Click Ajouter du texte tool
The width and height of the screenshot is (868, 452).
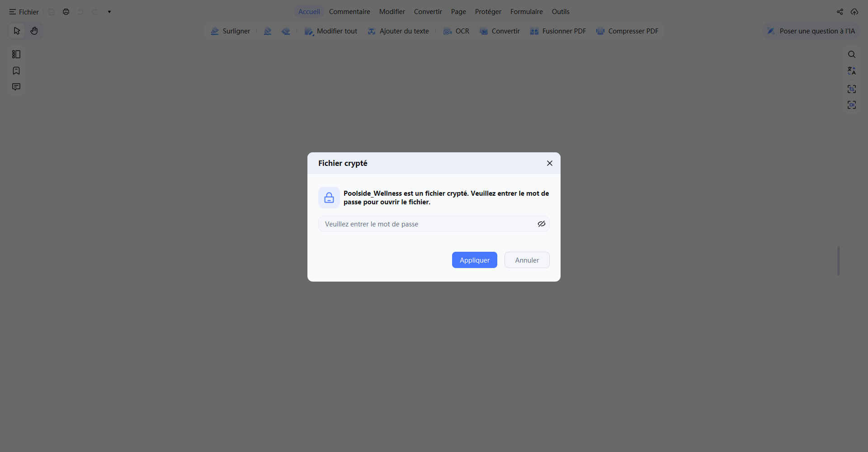tap(398, 31)
